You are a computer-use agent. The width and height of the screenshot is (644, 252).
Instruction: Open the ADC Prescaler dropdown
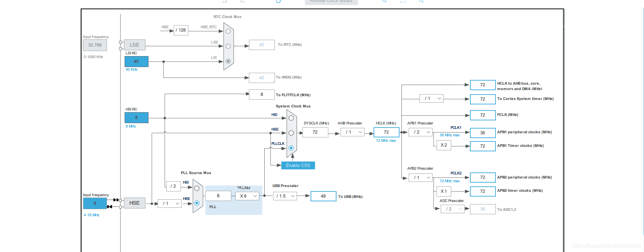coord(453,209)
